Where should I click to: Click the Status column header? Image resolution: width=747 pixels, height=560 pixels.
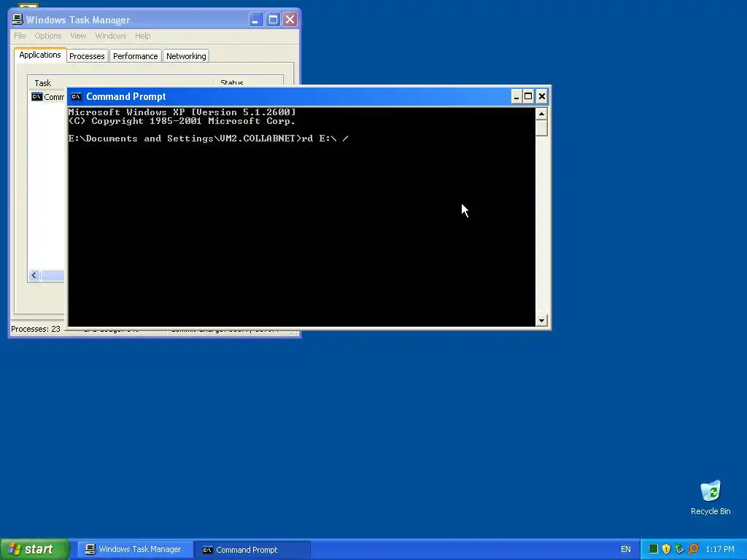[x=248, y=82]
